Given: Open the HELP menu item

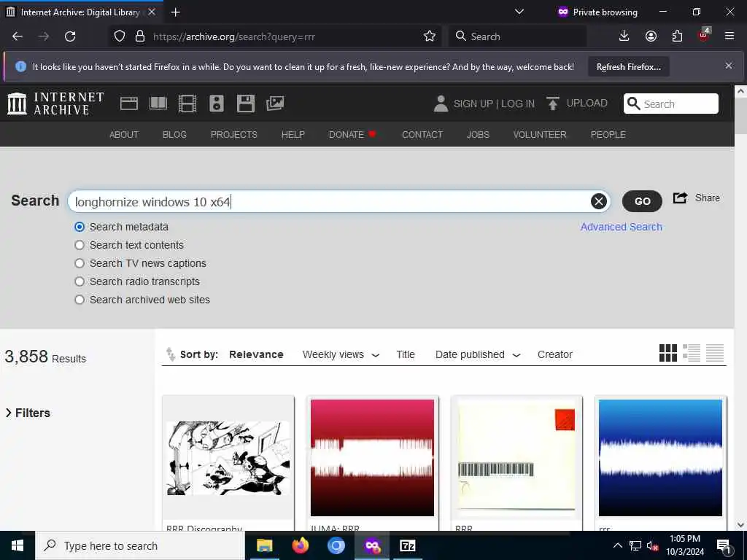Looking at the screenshot, I should 293,135.
